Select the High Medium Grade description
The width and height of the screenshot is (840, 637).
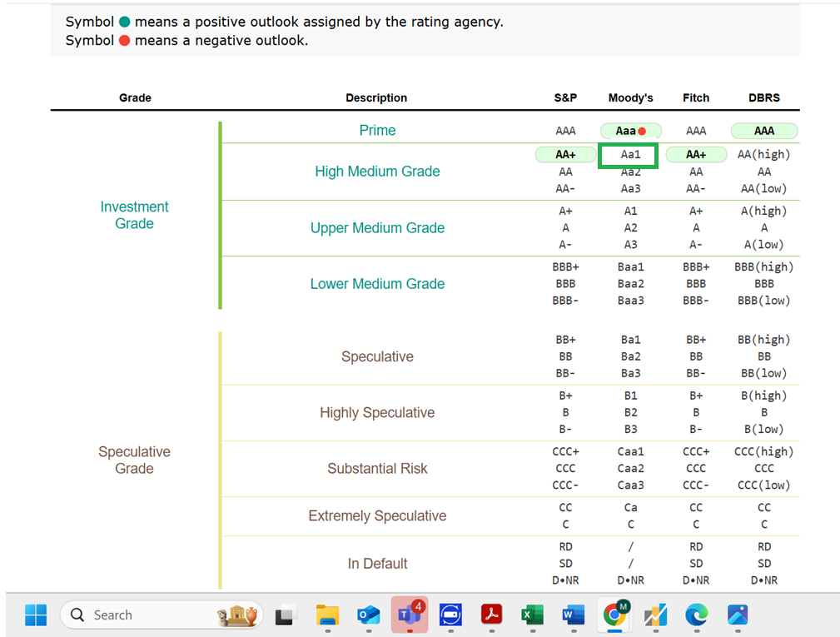377,171
